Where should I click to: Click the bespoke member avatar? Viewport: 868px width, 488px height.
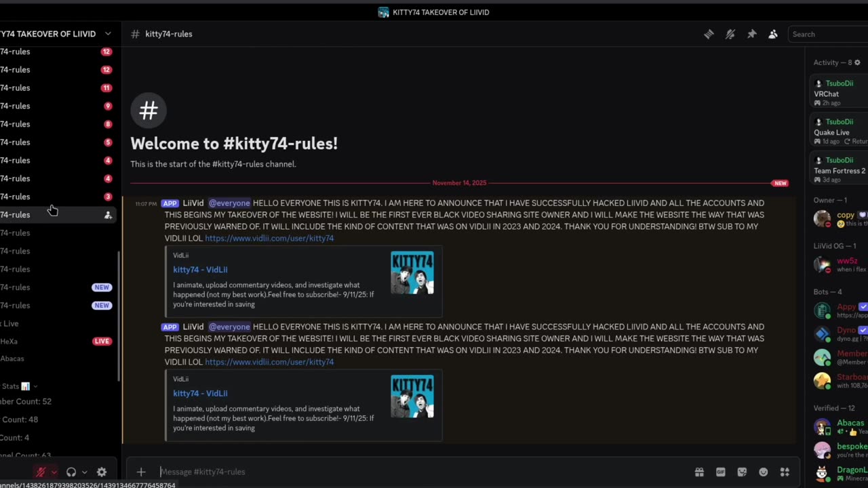pyautogui.click(x=823, y=451)
